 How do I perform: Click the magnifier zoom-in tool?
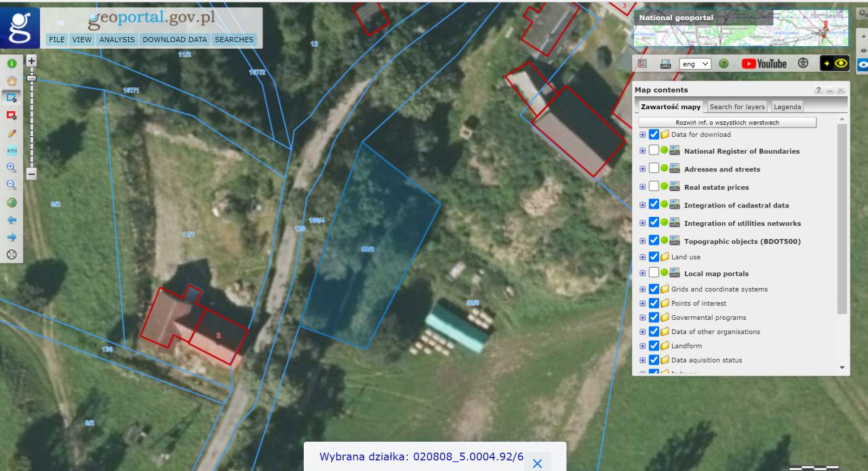12,167
